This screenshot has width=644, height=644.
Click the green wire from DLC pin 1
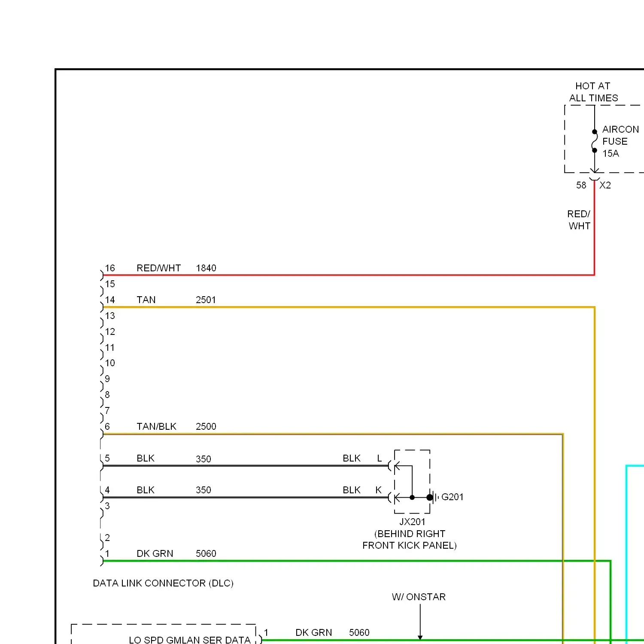[x=356, y=561]
